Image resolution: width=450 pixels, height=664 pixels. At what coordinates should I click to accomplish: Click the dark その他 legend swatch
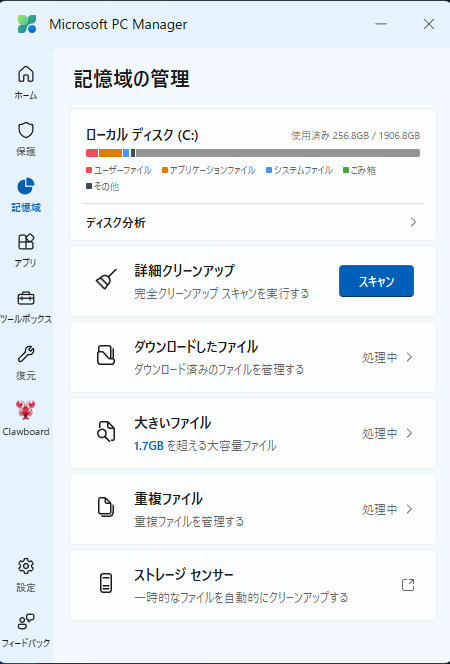pos(89,186)
